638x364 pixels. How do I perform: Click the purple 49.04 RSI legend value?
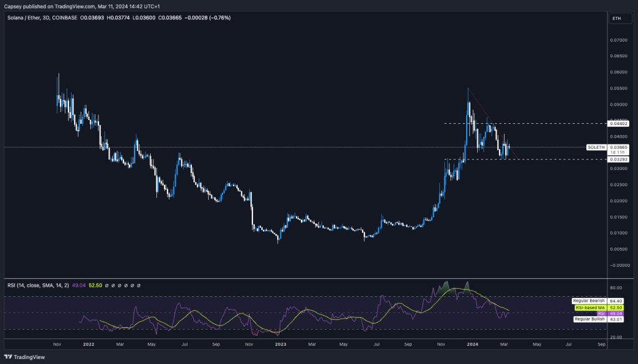click(78, 286)
